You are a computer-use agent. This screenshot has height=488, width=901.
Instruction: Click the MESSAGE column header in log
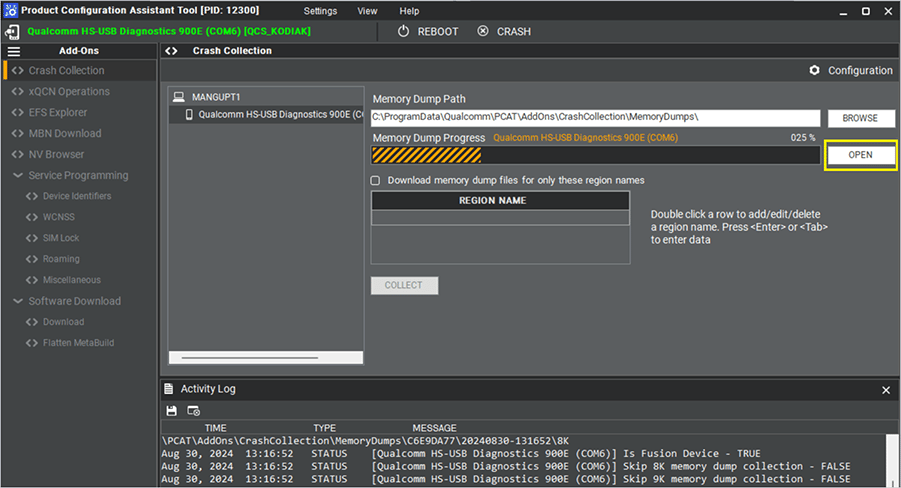point(434,428)
